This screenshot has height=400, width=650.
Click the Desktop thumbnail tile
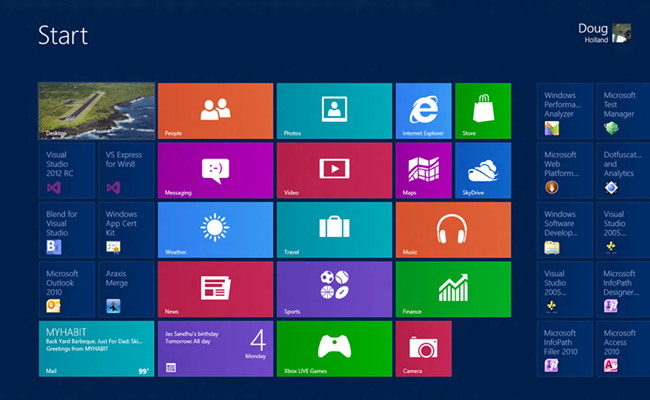pos(96,110)
